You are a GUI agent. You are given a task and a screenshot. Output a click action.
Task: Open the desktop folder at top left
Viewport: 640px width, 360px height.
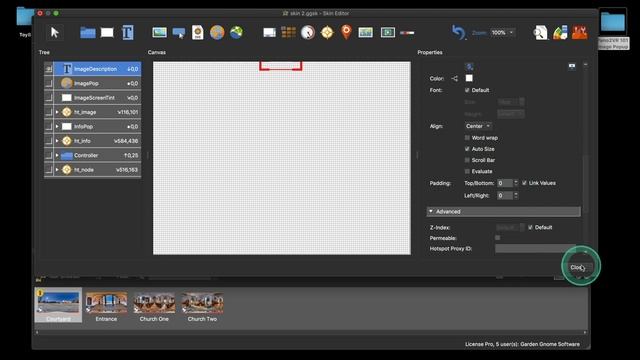[x=25, y=18]
